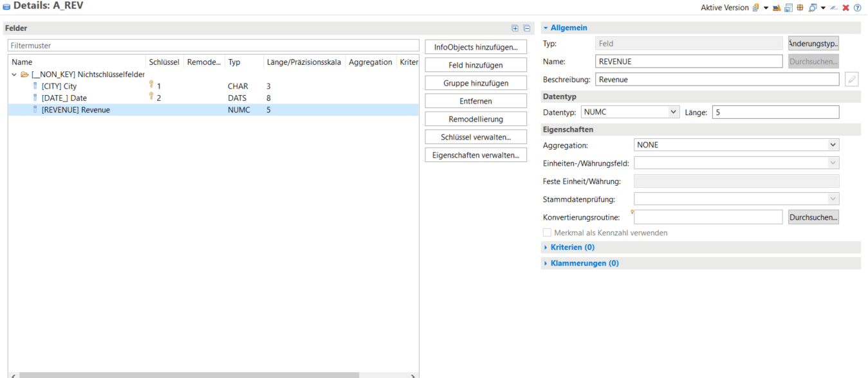
Task: Click the Expand All icon in the Felder panel
Action: pyautogui.click(x=515, y=28)
